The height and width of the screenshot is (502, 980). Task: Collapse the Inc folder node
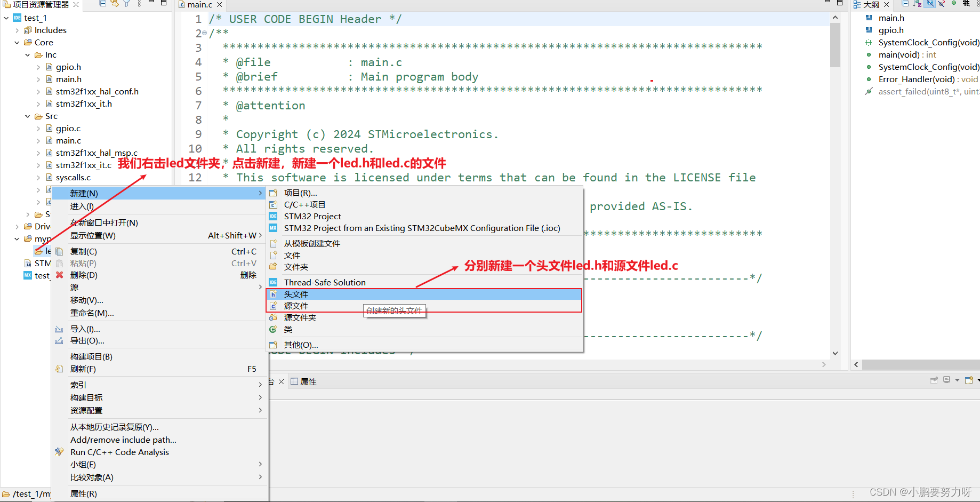(x=28, y=55)
